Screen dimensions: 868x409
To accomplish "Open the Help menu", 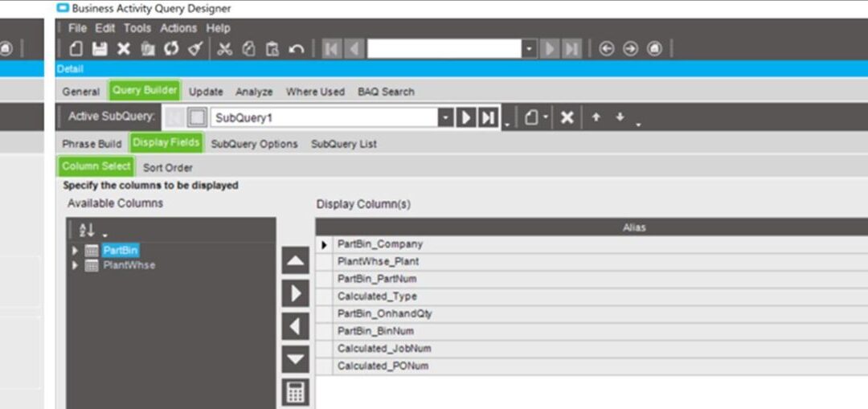I will [218, 27].
